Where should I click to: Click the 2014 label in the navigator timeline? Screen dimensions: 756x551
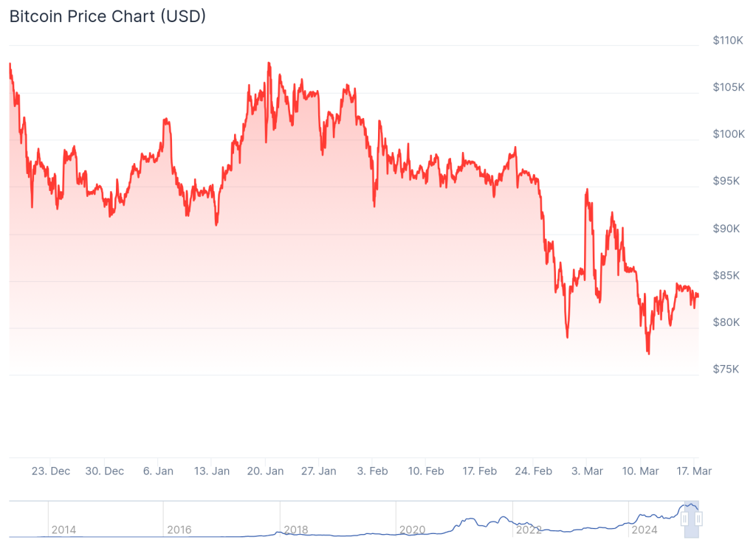tap(63, 530)
